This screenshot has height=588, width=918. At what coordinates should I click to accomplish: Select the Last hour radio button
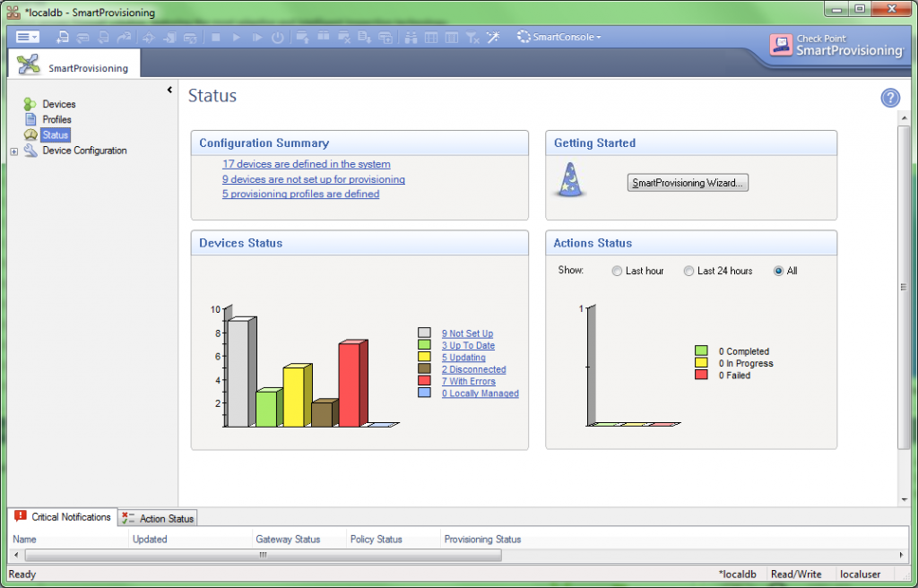click(x=617, y=272)
